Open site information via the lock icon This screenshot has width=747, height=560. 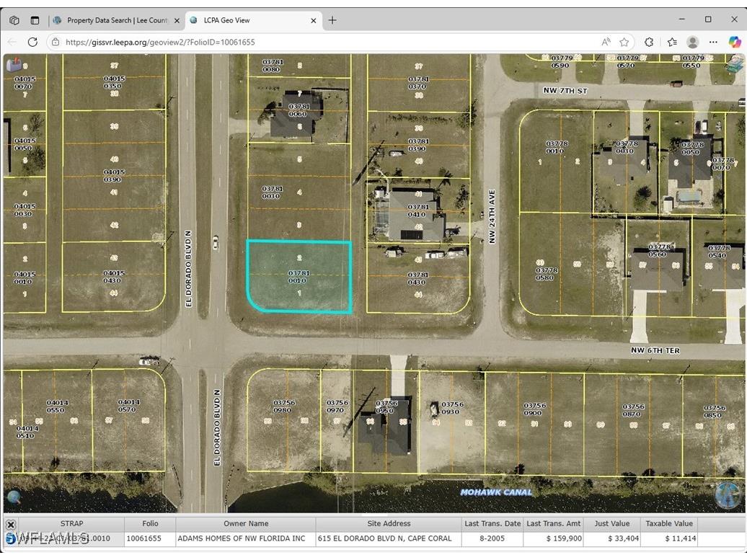56,42
